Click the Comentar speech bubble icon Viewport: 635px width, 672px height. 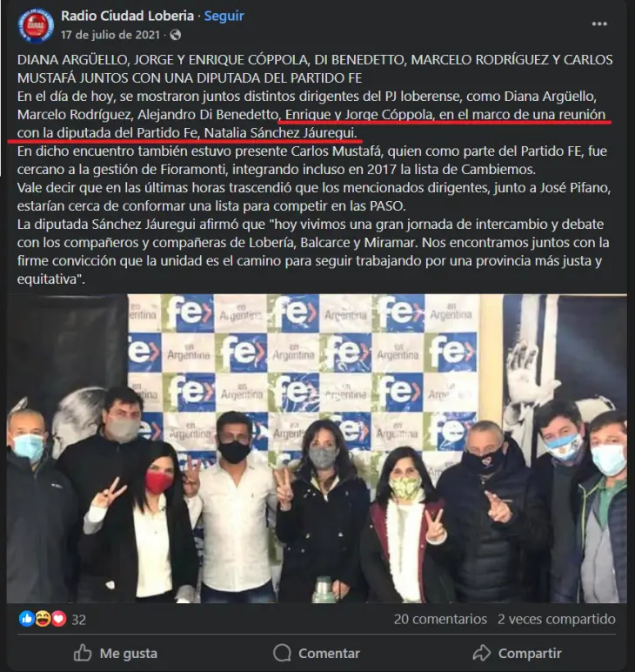point(282,653)
